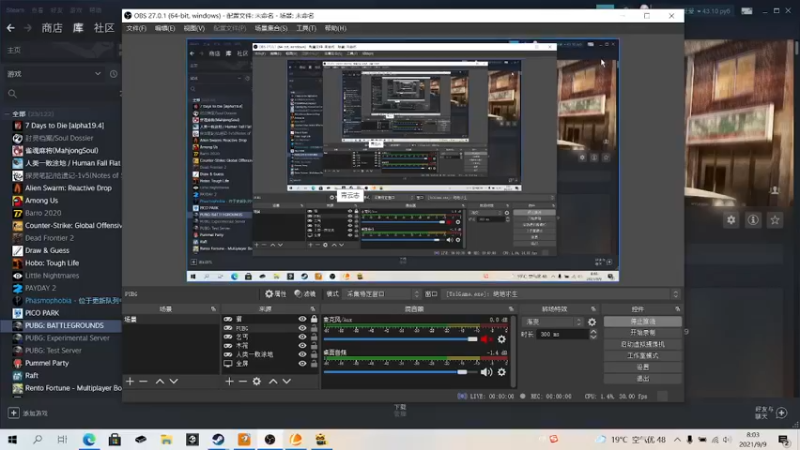Add a new scene with the plus icon
Screen dimensions: 800x450
pos(130,382)
